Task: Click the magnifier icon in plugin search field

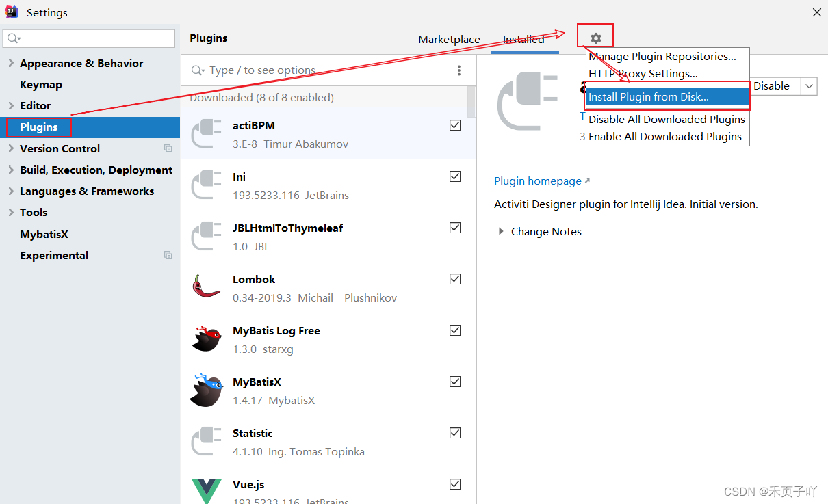Action: pyautogui.click(x=198, y=70)
